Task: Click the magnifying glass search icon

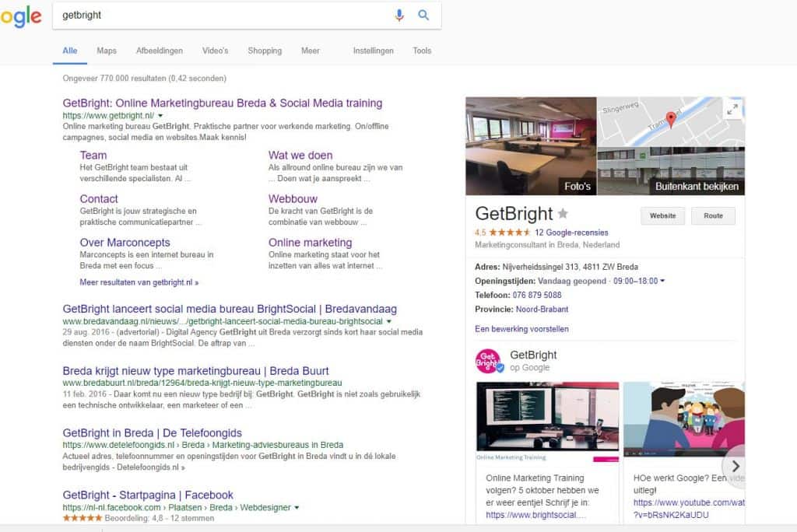Action: [423, 15]
